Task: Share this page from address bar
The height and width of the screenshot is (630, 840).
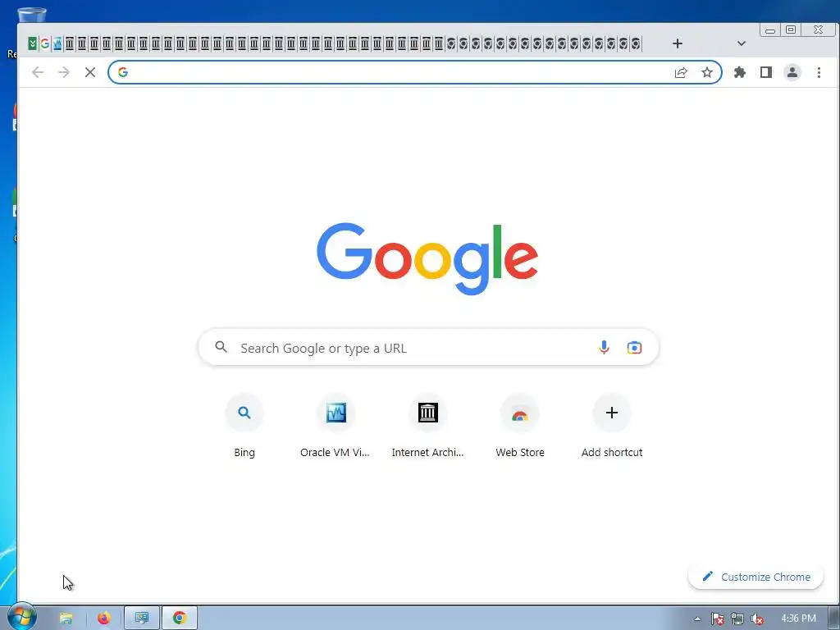Action: pos(681,72)
